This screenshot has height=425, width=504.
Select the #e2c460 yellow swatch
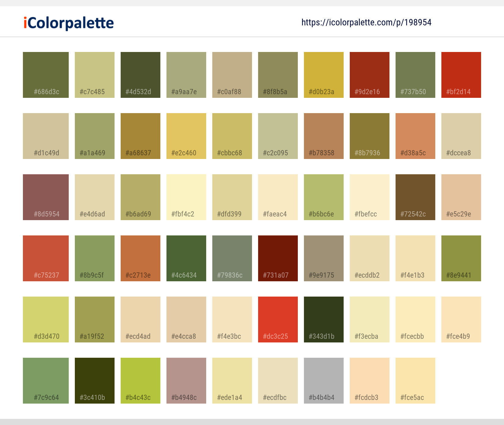pyautogui.click(x=186, y=136)
